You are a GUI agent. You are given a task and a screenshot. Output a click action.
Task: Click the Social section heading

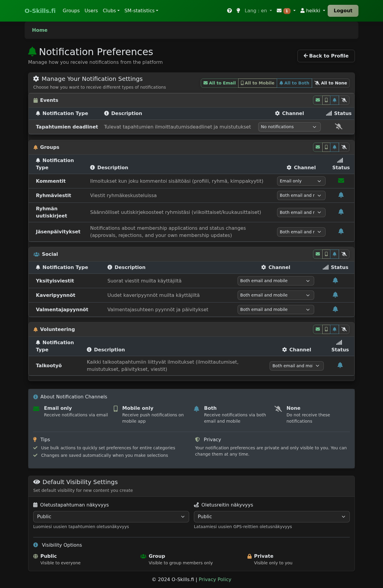50,254
